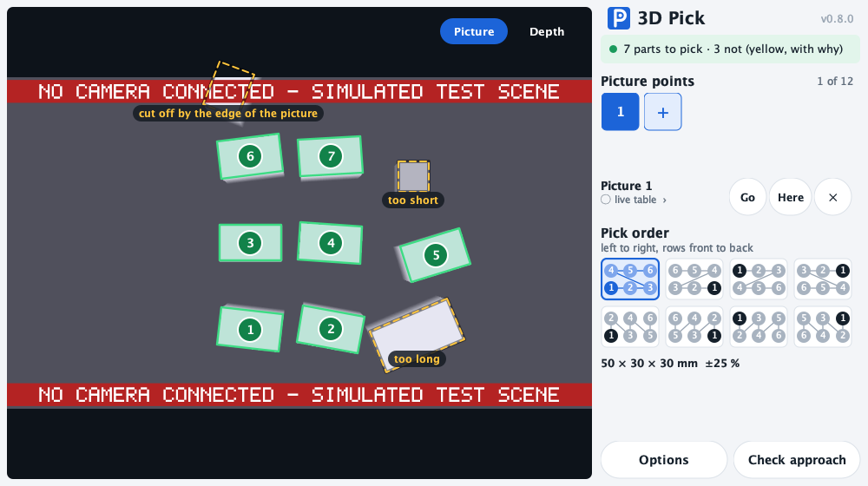Switch to the Picture view tab
Screen dimensions: 868x486
coord(474,31)
